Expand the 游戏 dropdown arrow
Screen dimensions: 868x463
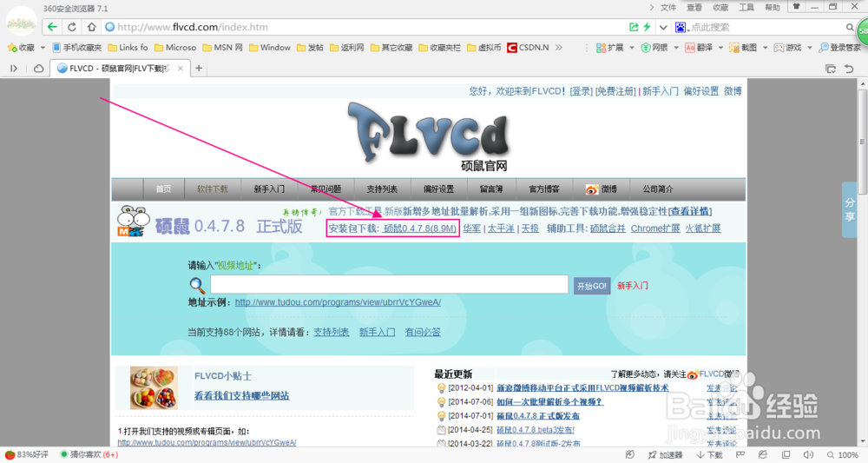pos(809,48)
